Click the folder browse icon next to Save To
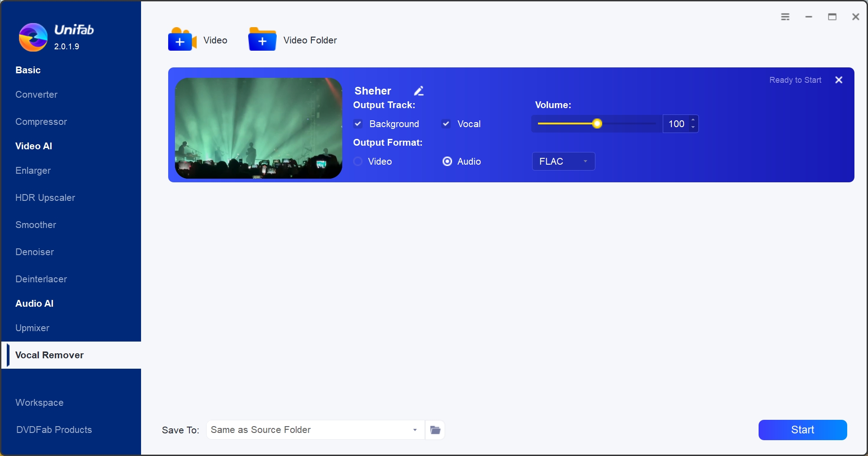868x456 pixels. pyautogui.click(x=435, y=430)
